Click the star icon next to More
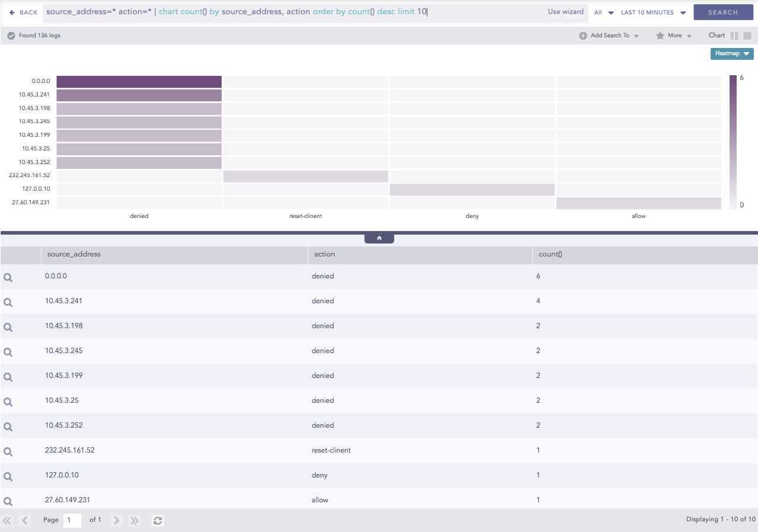Image resolution: width=758 pixels, height=532 pixels. pos(659,36)
